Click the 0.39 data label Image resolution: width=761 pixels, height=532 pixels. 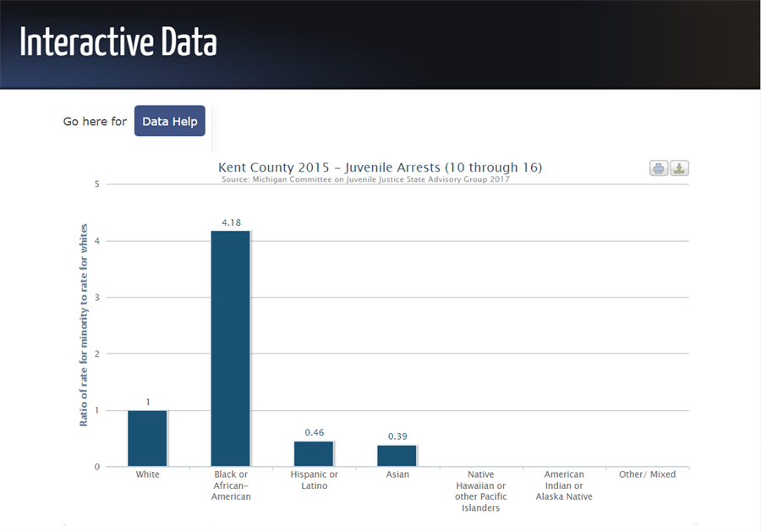(397, 436)
